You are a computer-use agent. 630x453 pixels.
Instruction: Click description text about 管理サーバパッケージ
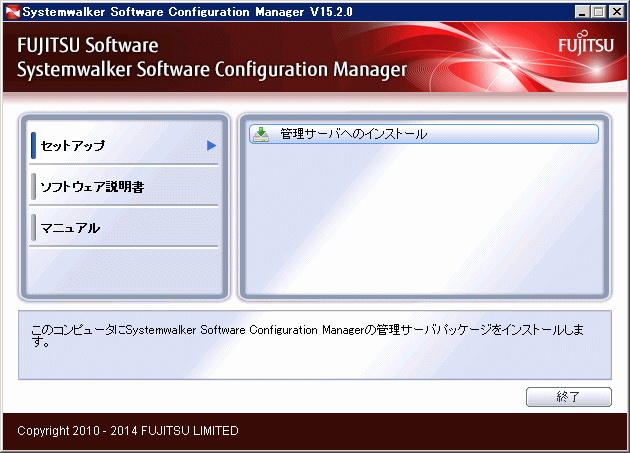pyautogui.click(x=307, y=336)
